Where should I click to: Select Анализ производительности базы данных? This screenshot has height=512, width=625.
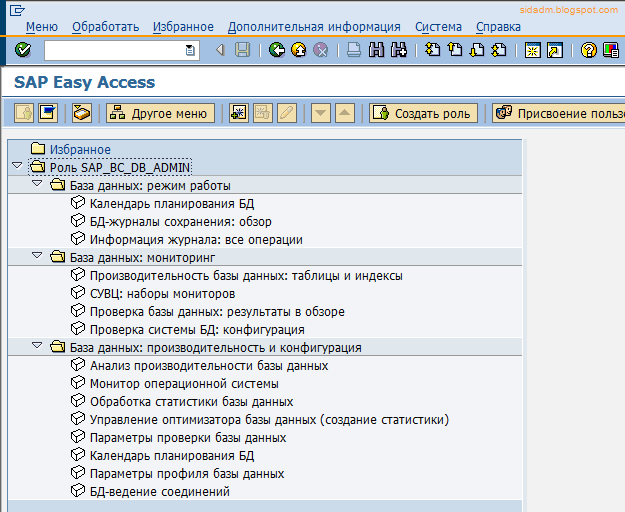click(209, 366)
